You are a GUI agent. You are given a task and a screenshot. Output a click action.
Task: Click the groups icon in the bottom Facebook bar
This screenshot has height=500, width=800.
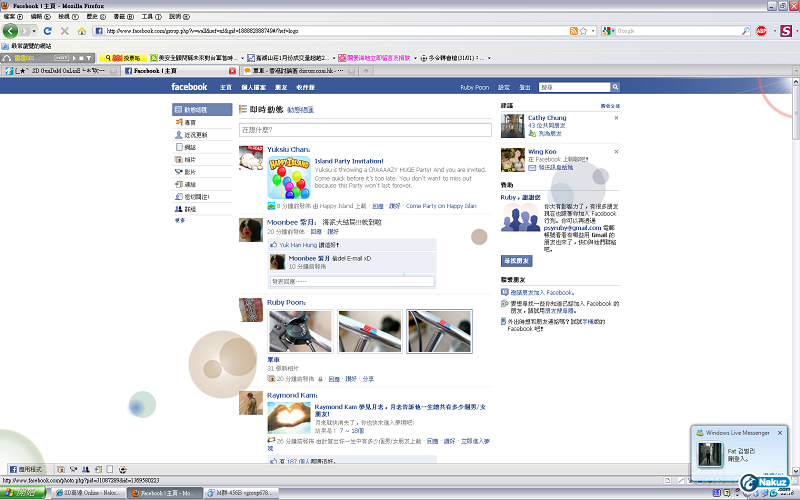85,469
